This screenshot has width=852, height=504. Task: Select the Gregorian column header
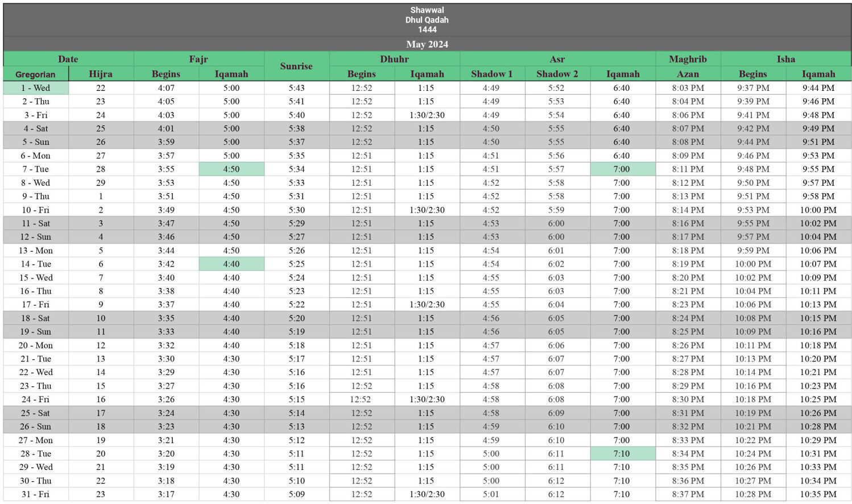tap(36, 74)
